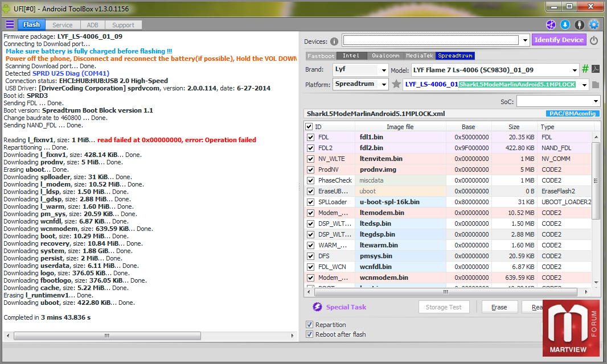
Task: Open the Platform dropdown showing Spreadtrum
Action: (384, 84)
